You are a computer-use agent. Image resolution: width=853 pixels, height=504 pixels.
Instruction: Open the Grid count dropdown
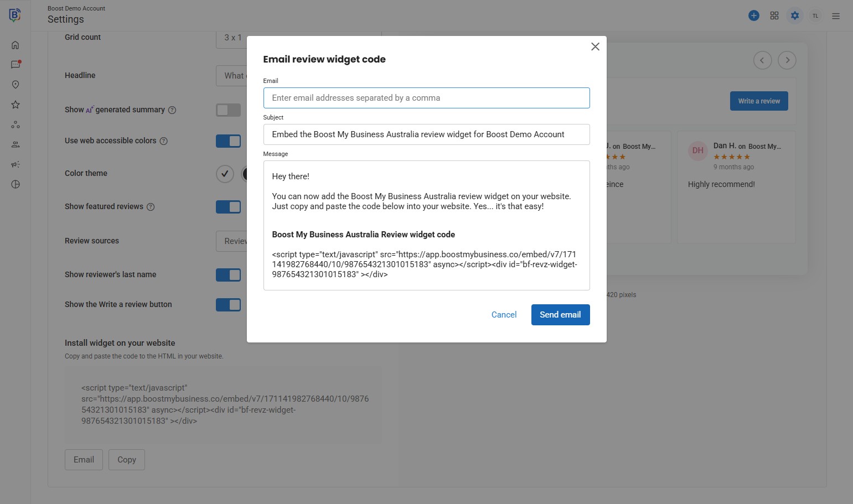click(231, 38)
